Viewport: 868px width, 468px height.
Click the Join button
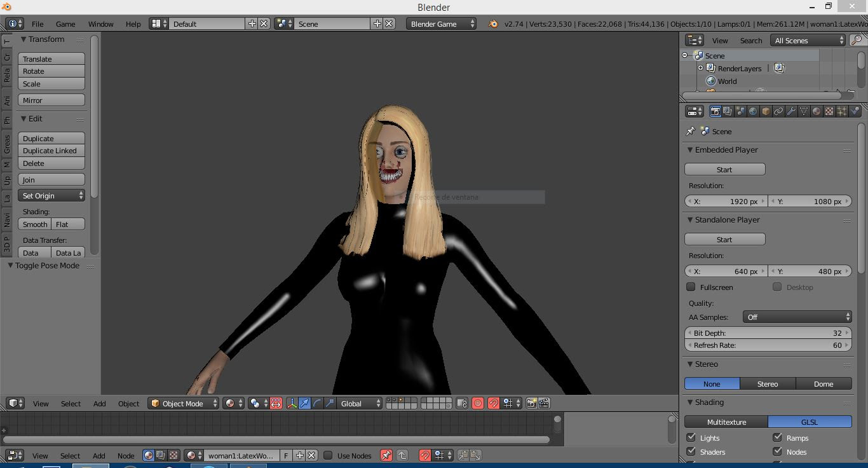point(51,179)
